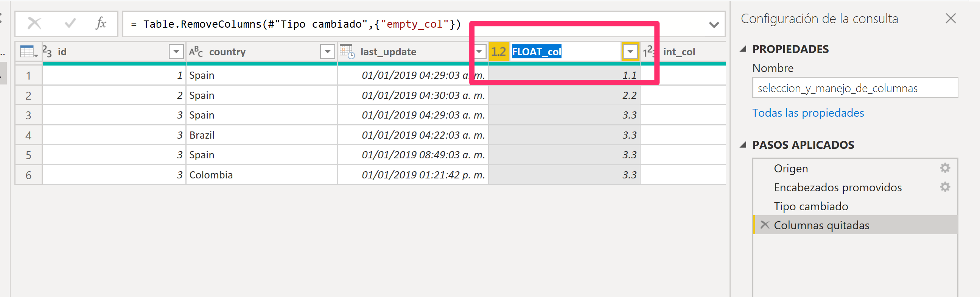Click the fx function icon

(101, 23)
